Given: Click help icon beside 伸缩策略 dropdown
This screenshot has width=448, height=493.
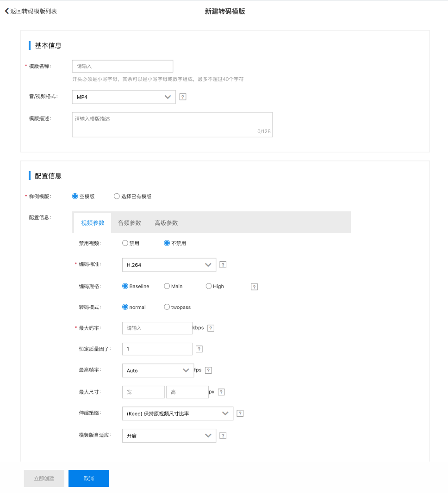Looking at the screenshot, I should [x=240, y=413].
